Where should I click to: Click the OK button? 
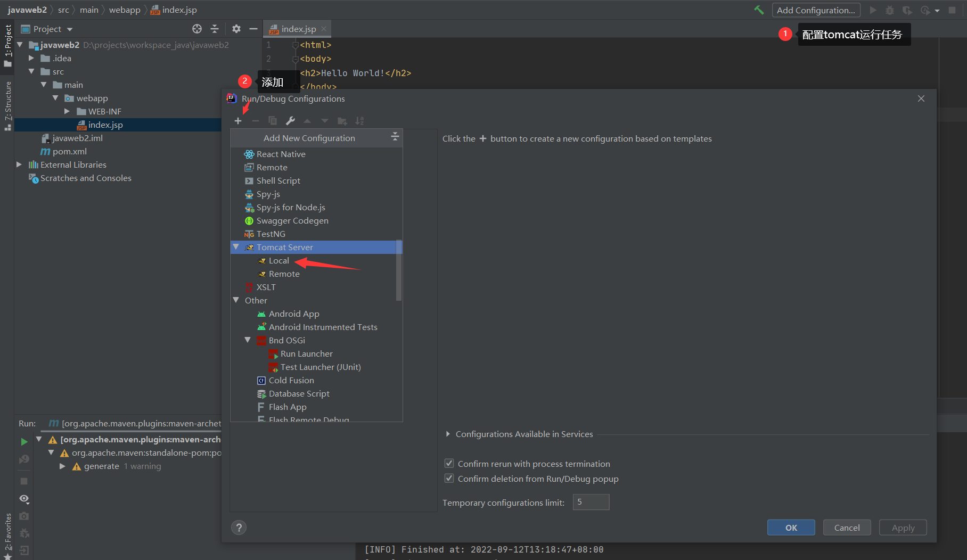click(791, 528)
